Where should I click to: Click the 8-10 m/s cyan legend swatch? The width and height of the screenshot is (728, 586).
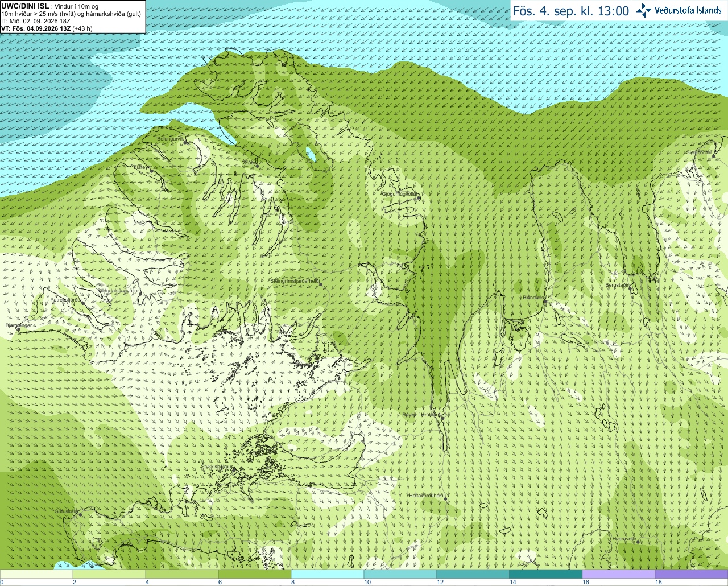coord(328,574)
